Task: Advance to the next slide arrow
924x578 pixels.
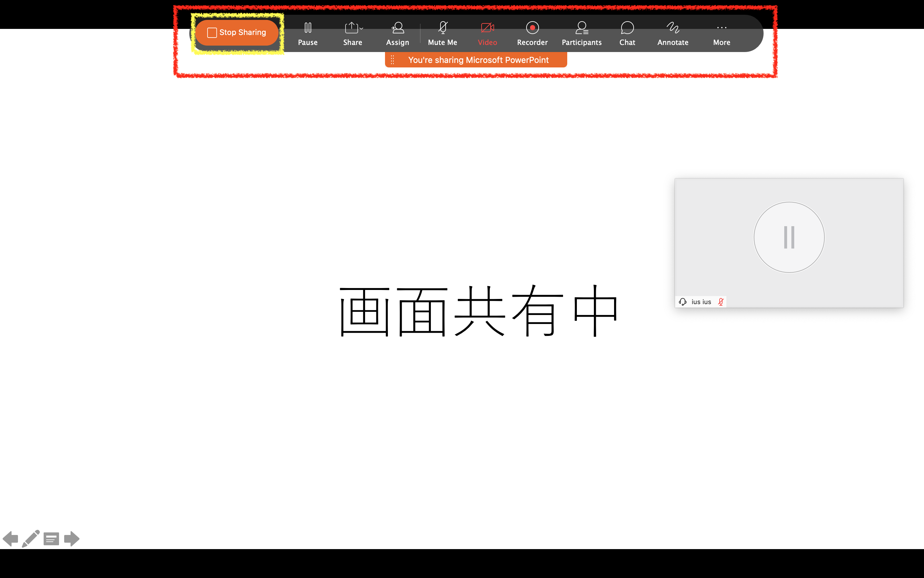Action: pos(72,539)
